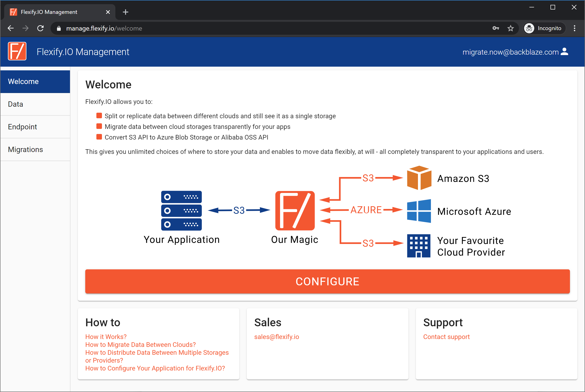Open How to Configure Your Application link
Image resolution: width=585 pixels, height=392 pixels.
coord(155,368)
